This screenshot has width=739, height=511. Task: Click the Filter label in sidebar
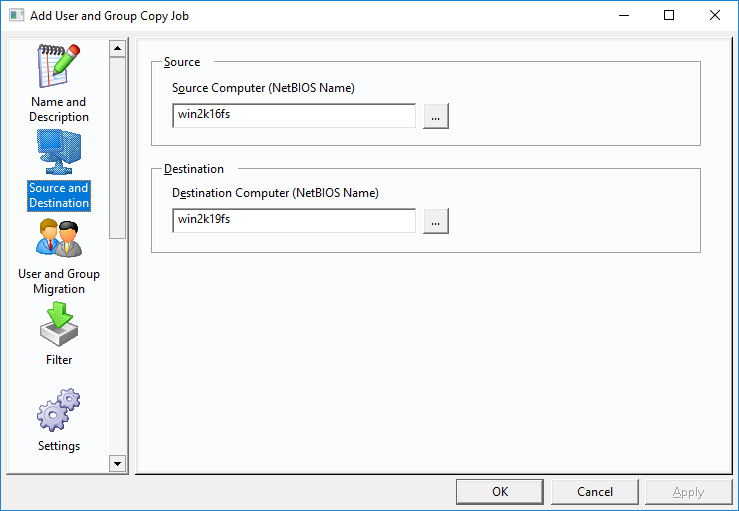click(59, 360)
